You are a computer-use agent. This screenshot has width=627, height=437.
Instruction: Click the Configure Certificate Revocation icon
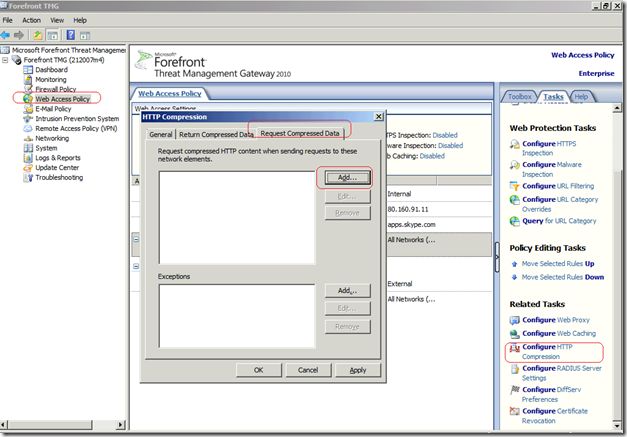[514, 411]
